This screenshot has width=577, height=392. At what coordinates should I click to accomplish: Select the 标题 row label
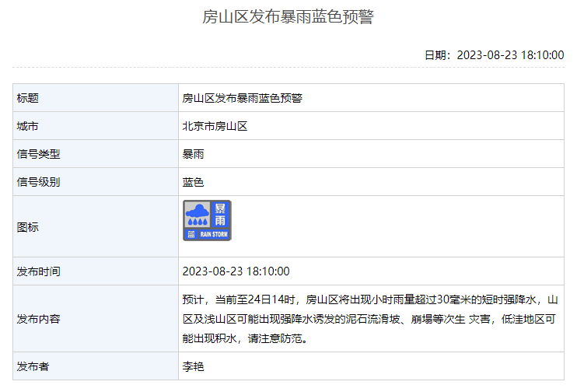pyautogui.click(x=28, y=98)
